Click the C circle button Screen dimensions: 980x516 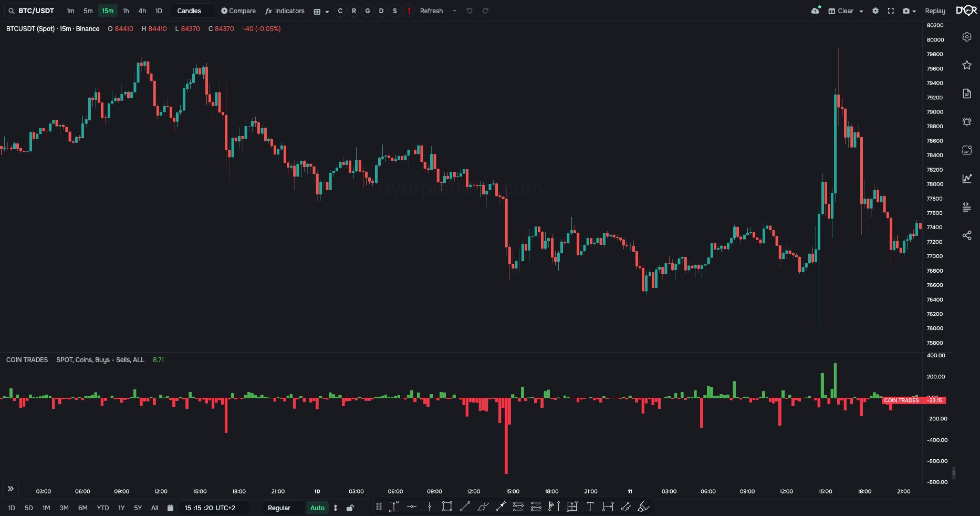tap(340, 11)
